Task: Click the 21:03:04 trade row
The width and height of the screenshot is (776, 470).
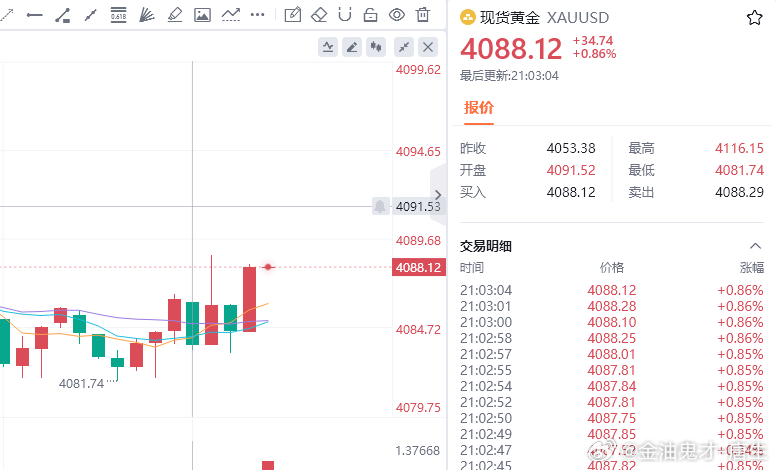Action: point(612,290)
